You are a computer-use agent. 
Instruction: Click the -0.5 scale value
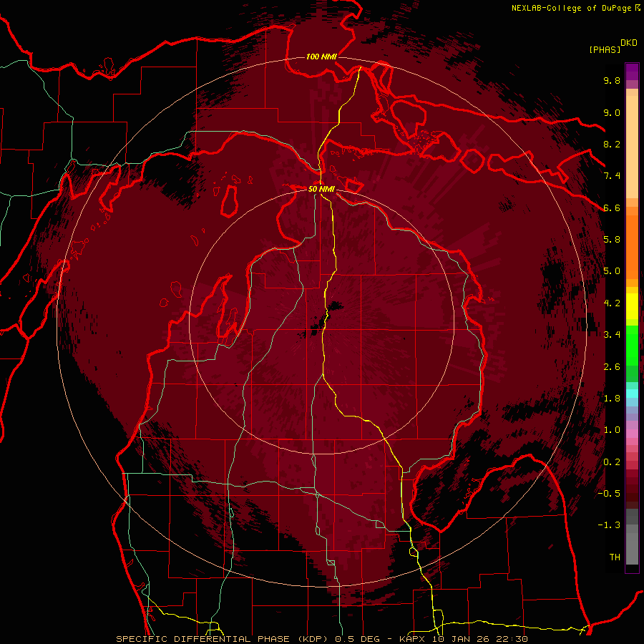pos(609,494)
